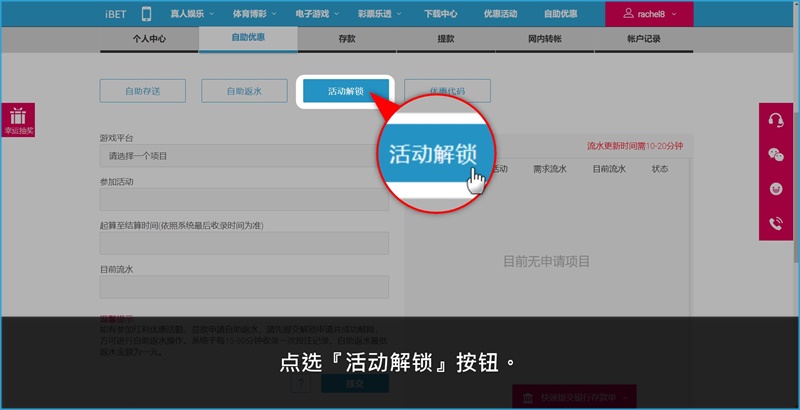Switch to the 网内转帐 tab
800x410 pixels.
point(544,39)
